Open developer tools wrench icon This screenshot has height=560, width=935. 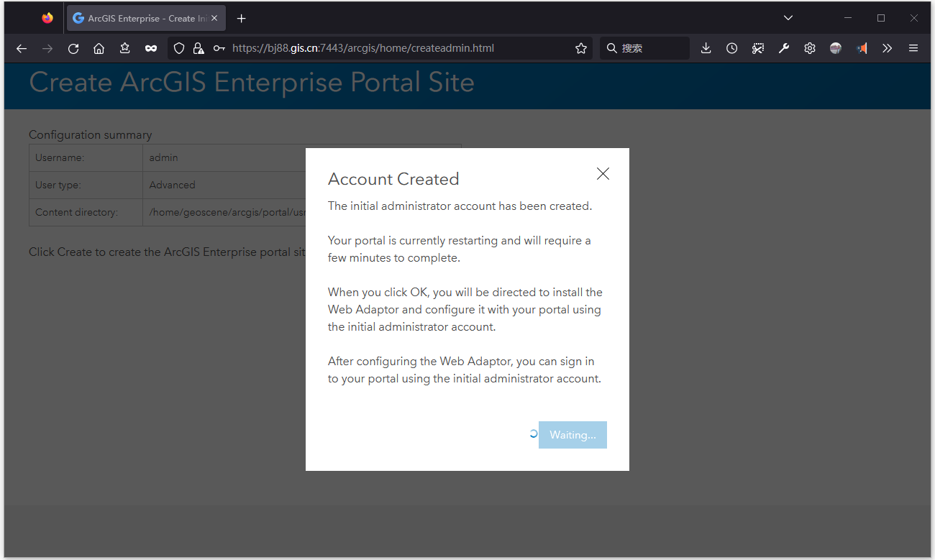(x=784, y=48)
